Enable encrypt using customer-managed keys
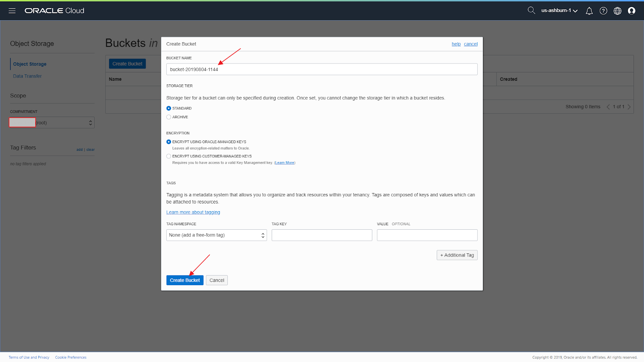 pyautogui.click(x=169, y=156)
